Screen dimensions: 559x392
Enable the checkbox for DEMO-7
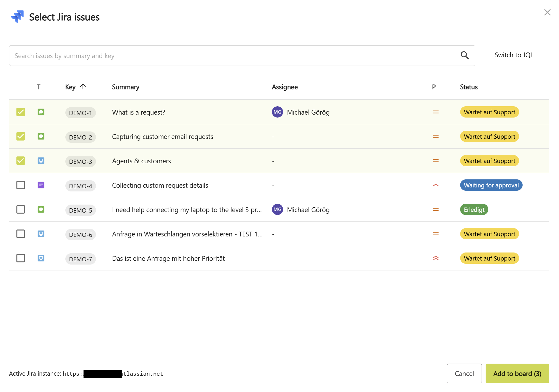click(x=20, y=258)
